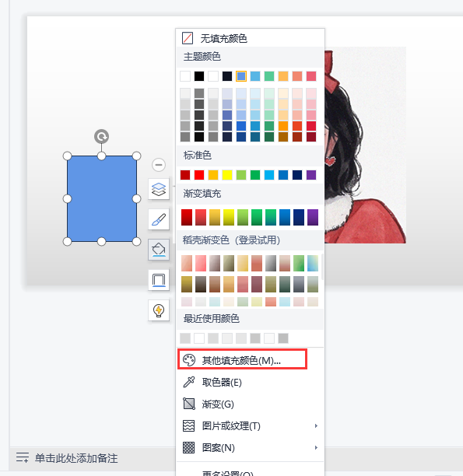Click the top-left resize handle of rectangle
Screen dimensions: 463x476
point(67,156)
